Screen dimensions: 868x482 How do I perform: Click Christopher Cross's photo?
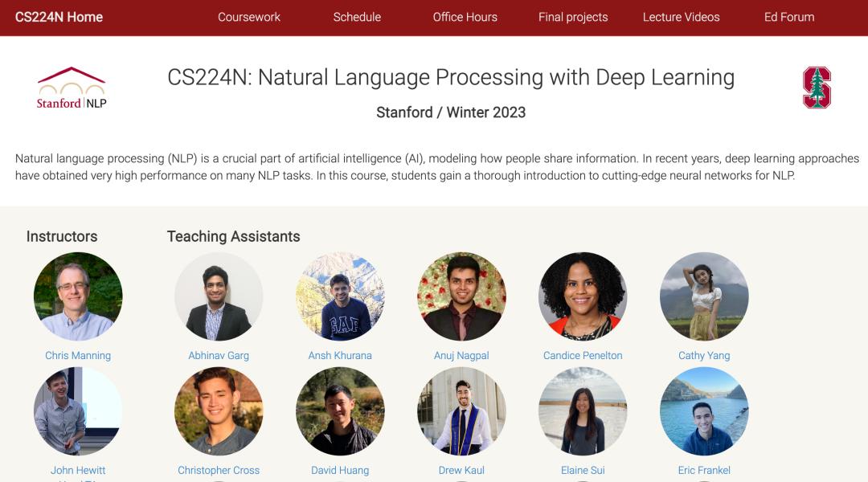tap(219, 411)
